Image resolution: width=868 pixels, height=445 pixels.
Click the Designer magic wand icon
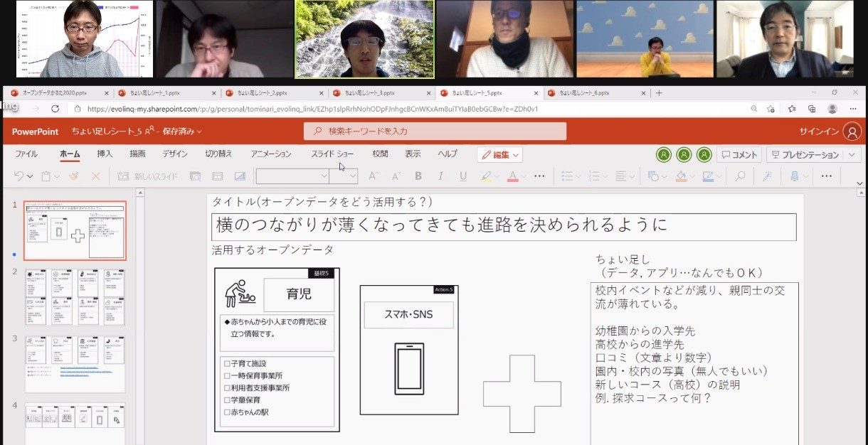[x=768, y=176]
